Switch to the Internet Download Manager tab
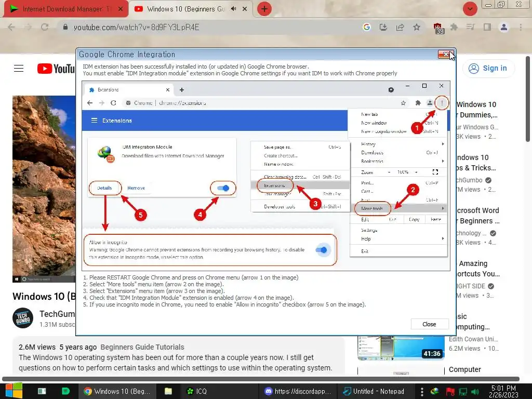 click(64, 9)
